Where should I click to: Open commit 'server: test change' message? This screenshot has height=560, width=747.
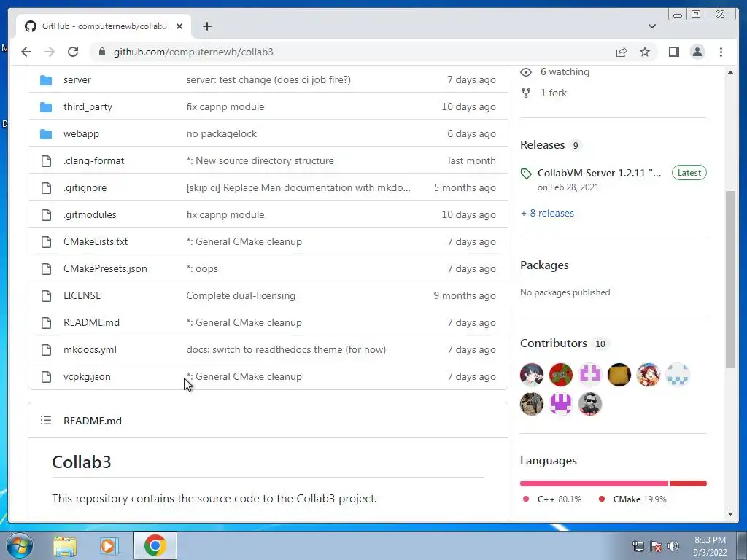[x=268, y=79]
